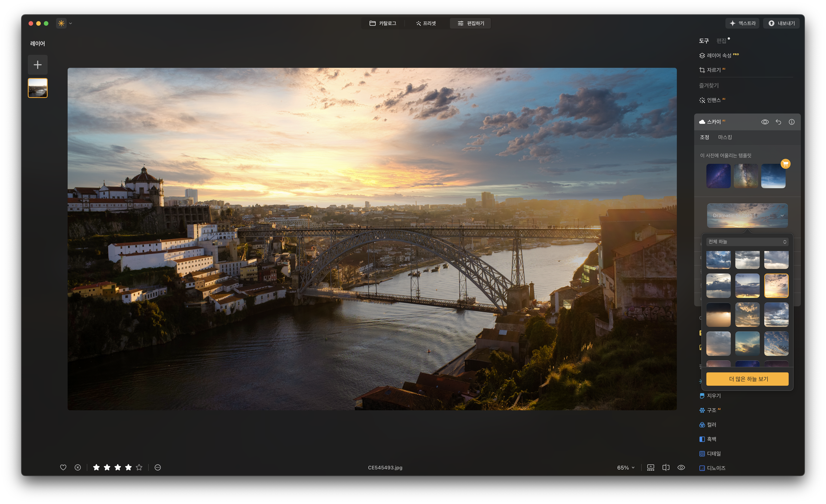Image resolution: width=826 pixels, height=504 pixels.
Task: Reset the Sky tool with undo arrow
Action: tap(778, 122)
